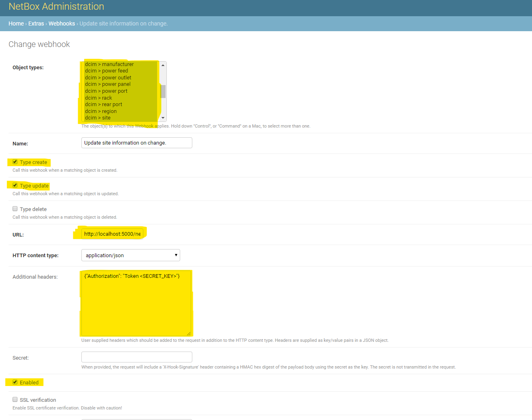Image resolution: width=532 pixels, height=420 pixels.
Task: Select 'dcim > rear port' object type
Action: tap(121, 104)
